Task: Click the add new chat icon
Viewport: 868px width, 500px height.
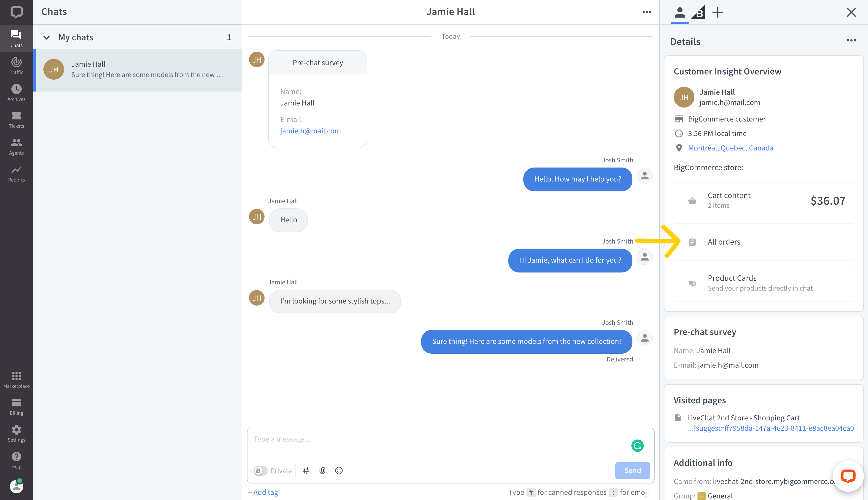Action: tap(717, 12)
